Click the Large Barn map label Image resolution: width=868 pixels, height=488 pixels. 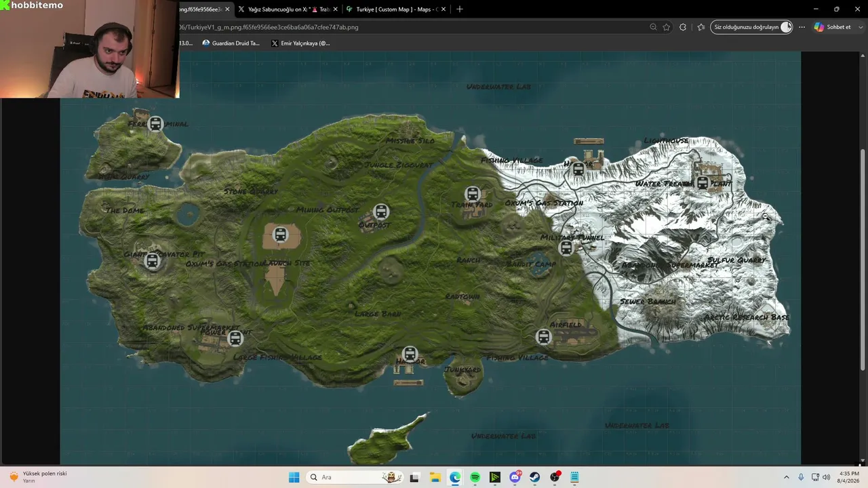click(x=378, y=314)
